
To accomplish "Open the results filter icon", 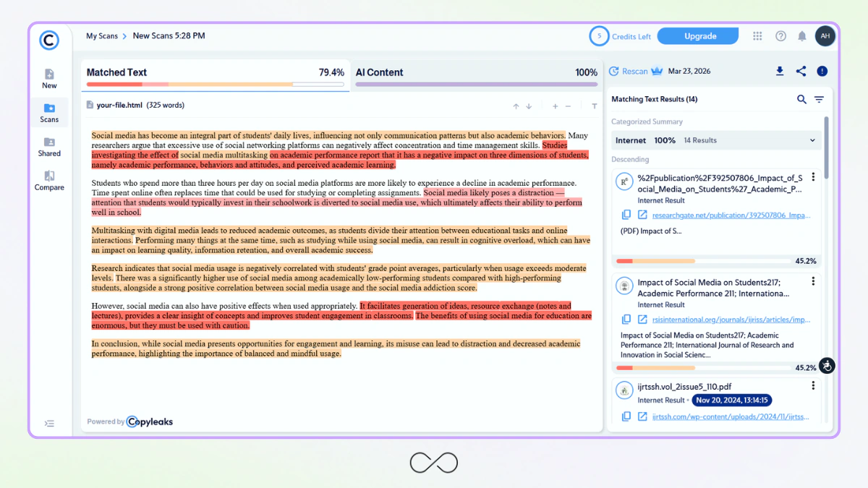I will tap(819, 99).
